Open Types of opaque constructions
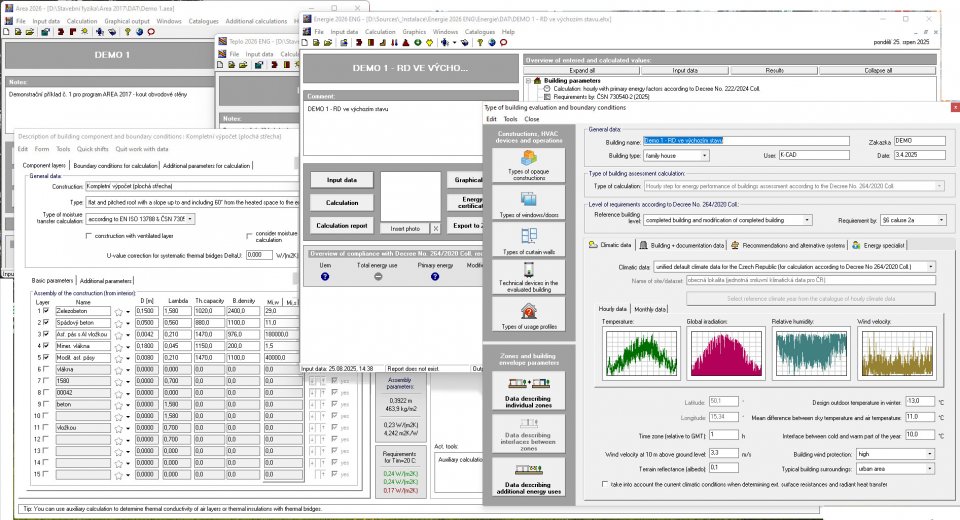Screen dimensions: 960x520 pos(528,165)
